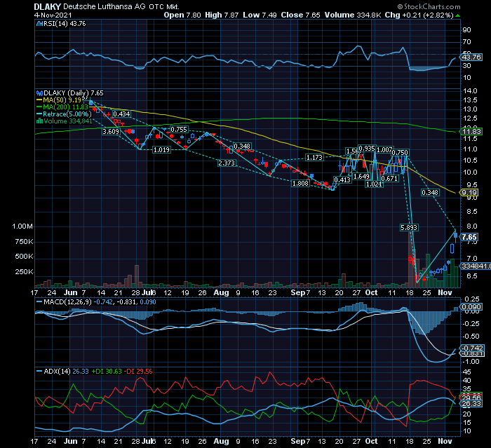Click the 26.33 ADX value tag on right axis
Image resolution: width=491 pixels, height=448 pixels.
(x=471, y=404)
